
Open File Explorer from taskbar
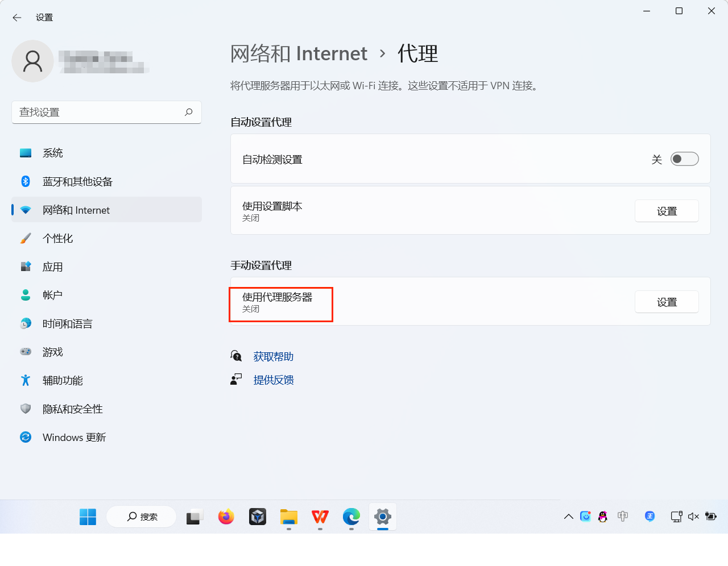pyautogui.click(x=289, y=517)
